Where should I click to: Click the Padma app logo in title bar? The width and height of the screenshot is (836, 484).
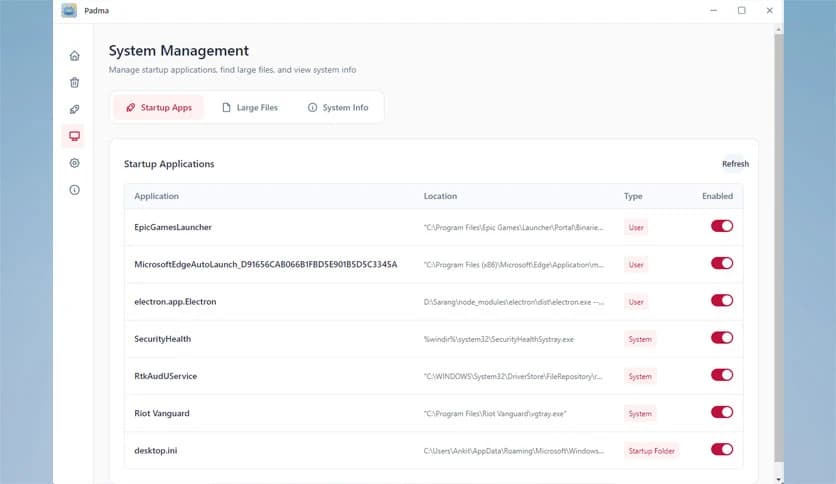[x=69, y=11]
